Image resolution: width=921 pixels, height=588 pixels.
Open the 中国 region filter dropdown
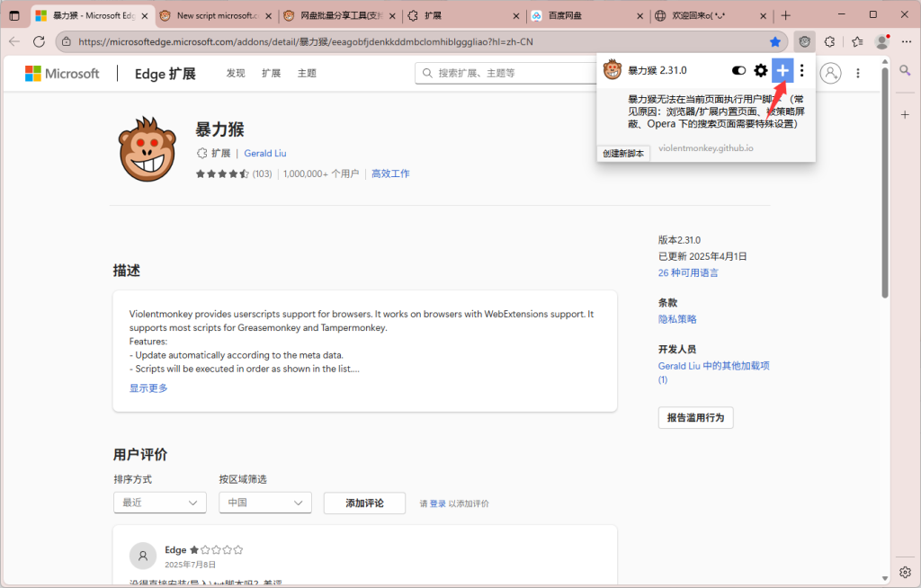[x=264, y=503]
